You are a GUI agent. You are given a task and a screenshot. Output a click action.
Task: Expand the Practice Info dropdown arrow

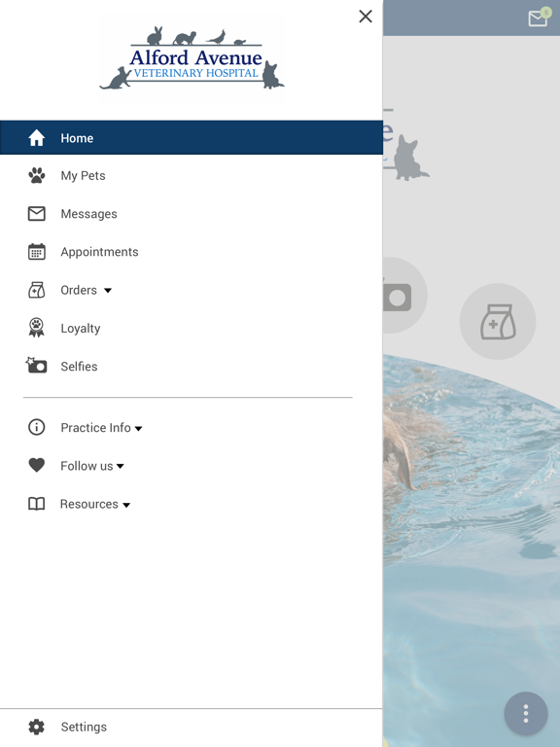(139, 429)
